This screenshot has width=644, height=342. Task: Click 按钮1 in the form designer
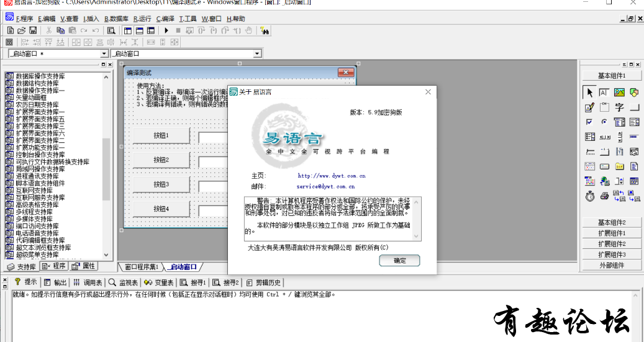161,135
